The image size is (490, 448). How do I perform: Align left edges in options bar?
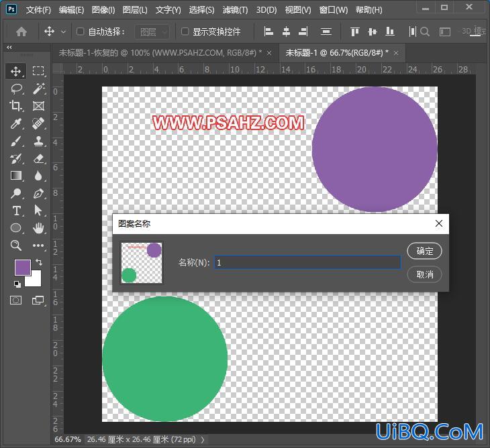coord(268,32)
